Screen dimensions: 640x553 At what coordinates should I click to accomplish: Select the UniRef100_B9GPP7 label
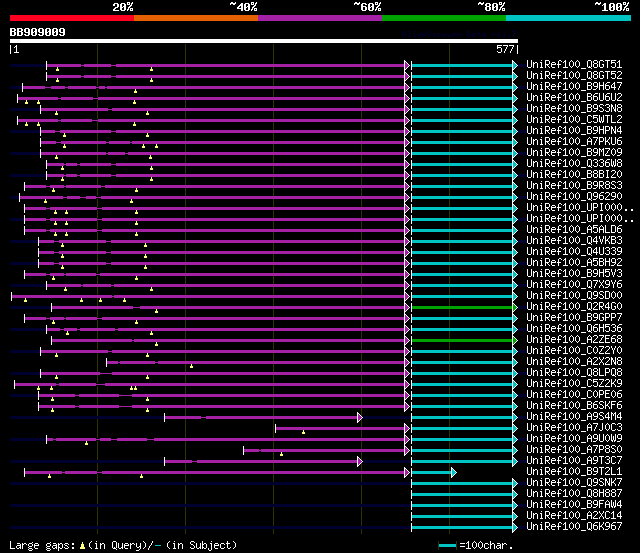click(x=574, y=318)
